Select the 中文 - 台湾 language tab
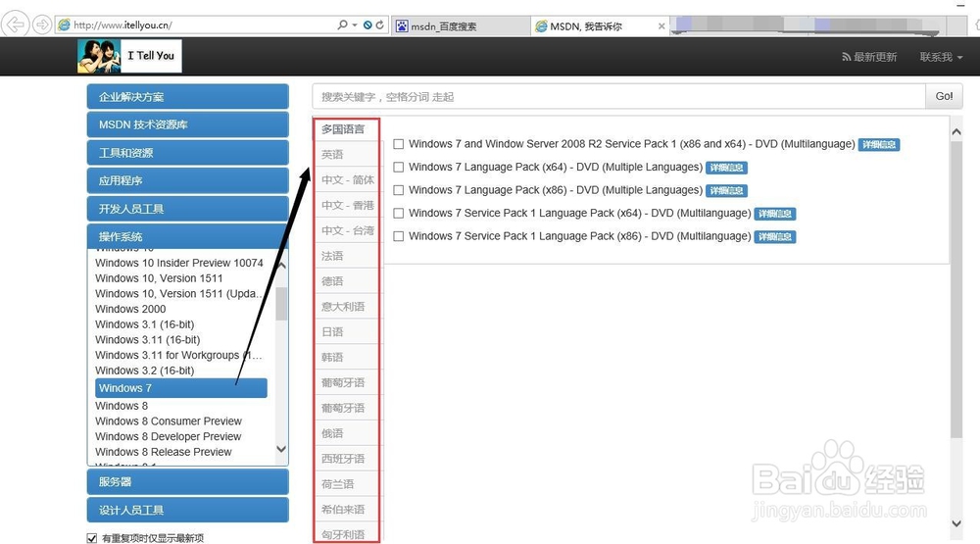 point(346,230)
